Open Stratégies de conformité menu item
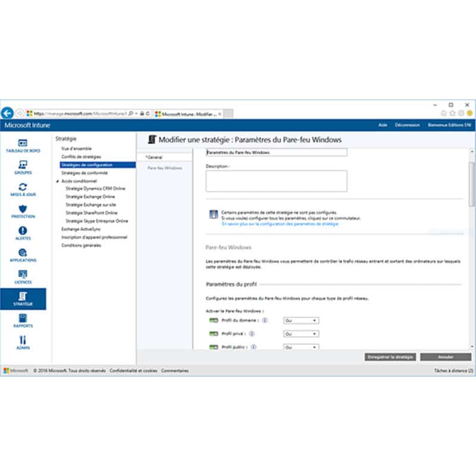Image resolution: width=476 pixels, height=476 pixels. coord(84,173)
